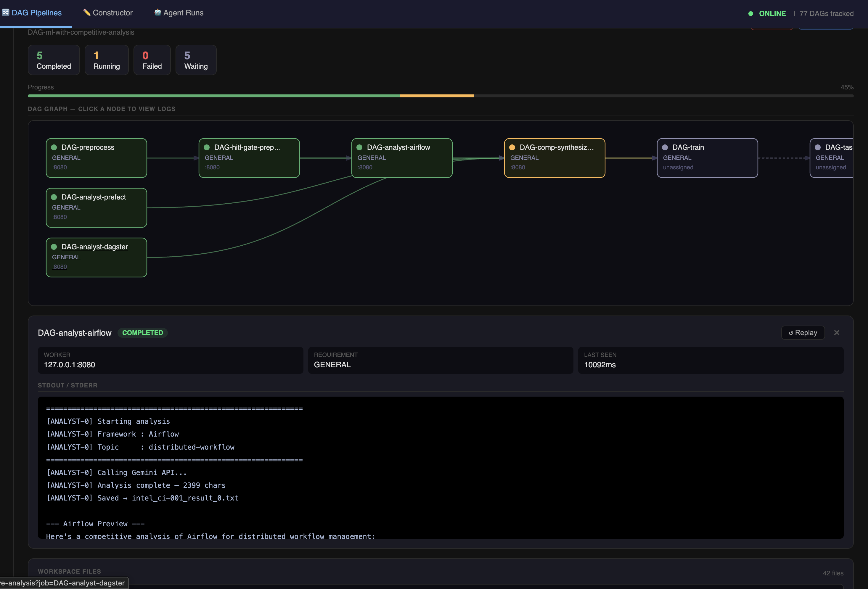Click the 'Framework : Airflow' log line
Screen dimensions: 868x589
pos(112,434)
